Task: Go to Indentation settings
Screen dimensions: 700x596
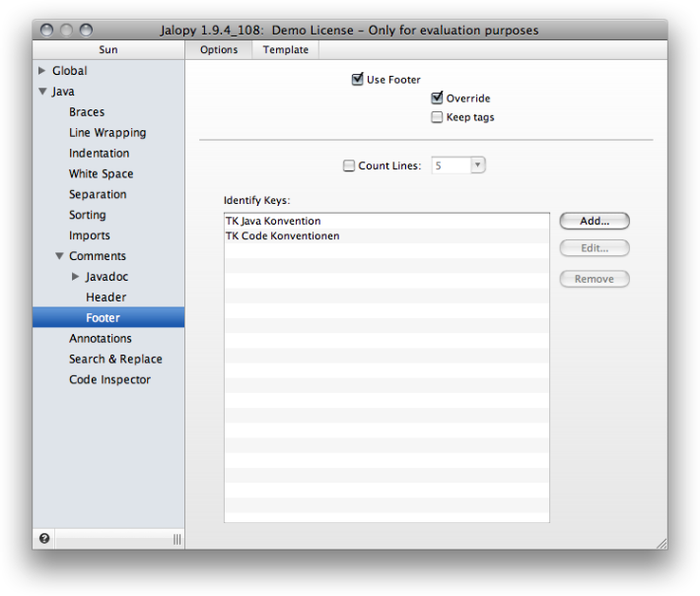Action: 100,153
